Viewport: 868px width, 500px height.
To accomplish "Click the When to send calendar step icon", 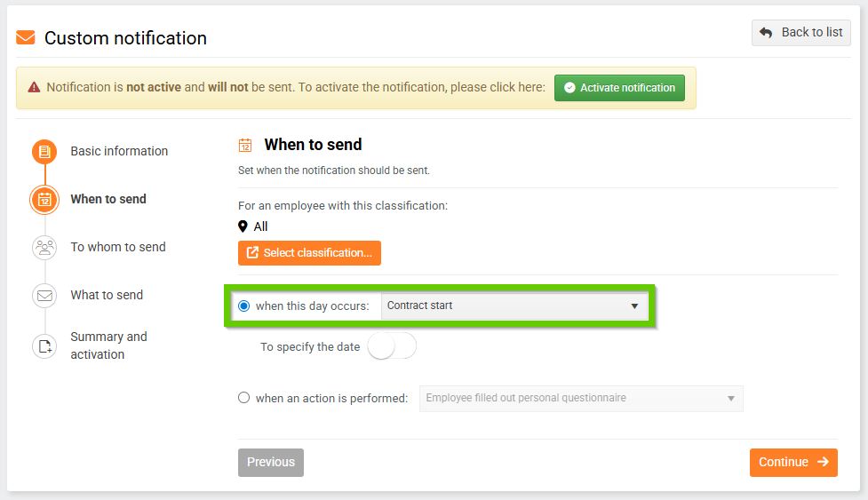I will pyautogui.click(x=44, y=200).
